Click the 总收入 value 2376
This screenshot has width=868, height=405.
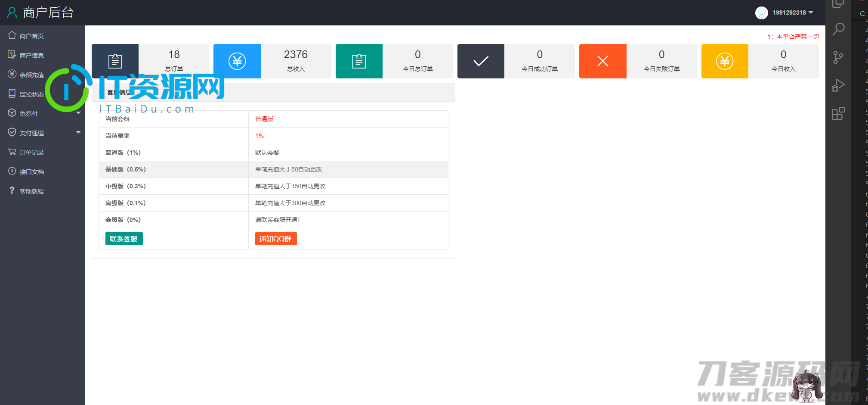tap(296, 54)
